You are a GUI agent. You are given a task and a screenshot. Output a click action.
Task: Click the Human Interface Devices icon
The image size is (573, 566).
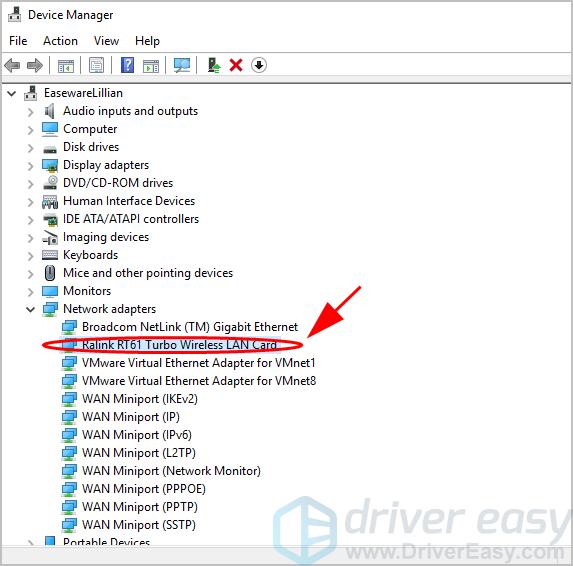[50, 201]
